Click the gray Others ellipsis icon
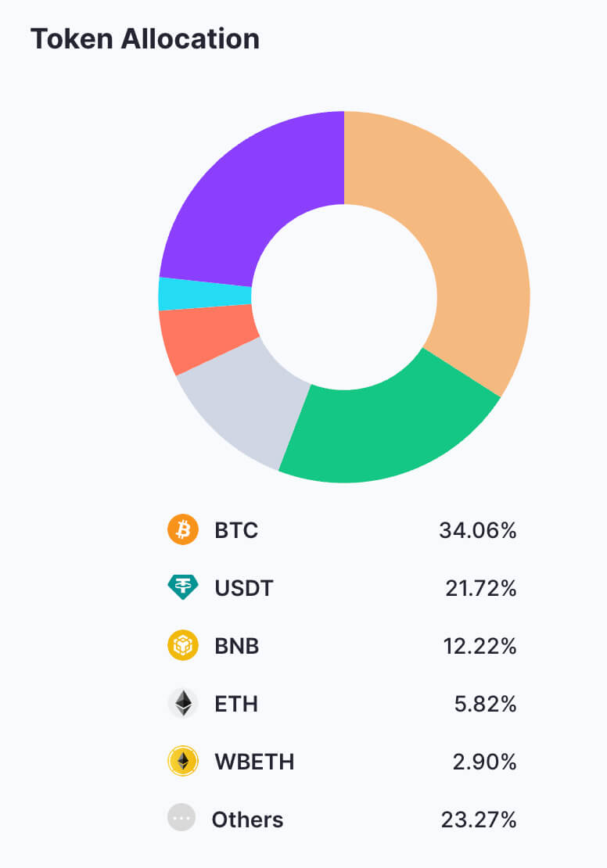The height and width of the screenshot is (868, 607). coord(181,819)
